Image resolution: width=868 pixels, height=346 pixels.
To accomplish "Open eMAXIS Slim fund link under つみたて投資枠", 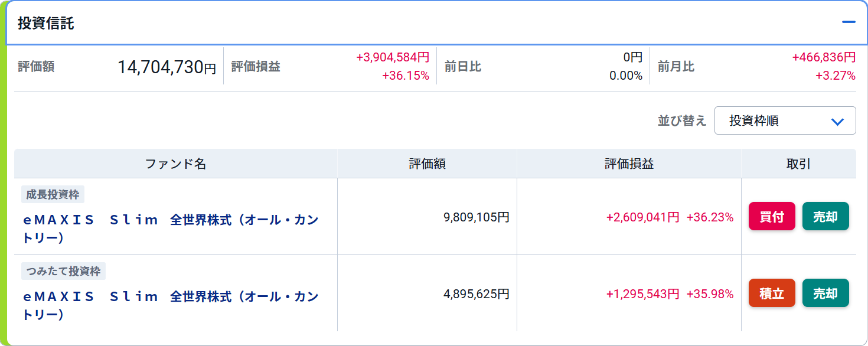I will tap(171, 305).
